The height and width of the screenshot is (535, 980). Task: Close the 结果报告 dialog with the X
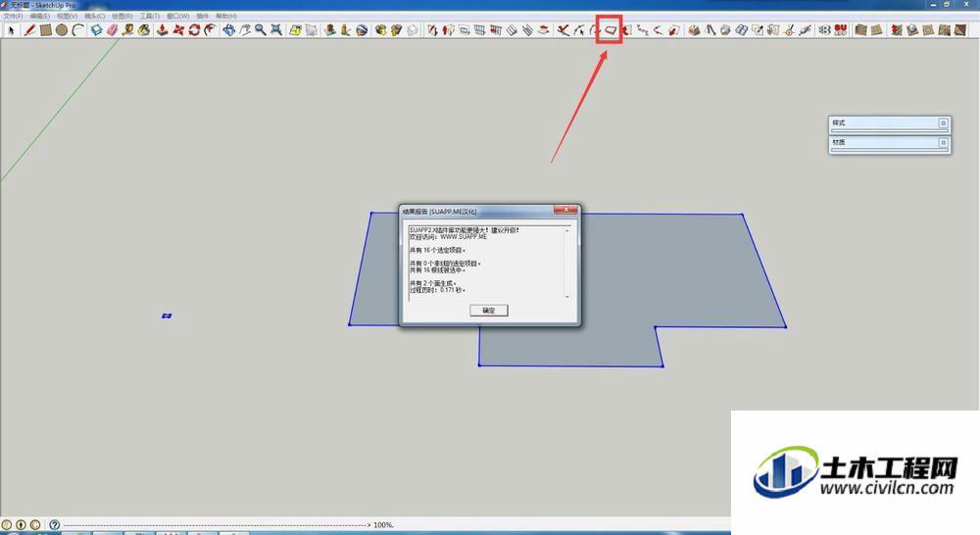point(565,210)
